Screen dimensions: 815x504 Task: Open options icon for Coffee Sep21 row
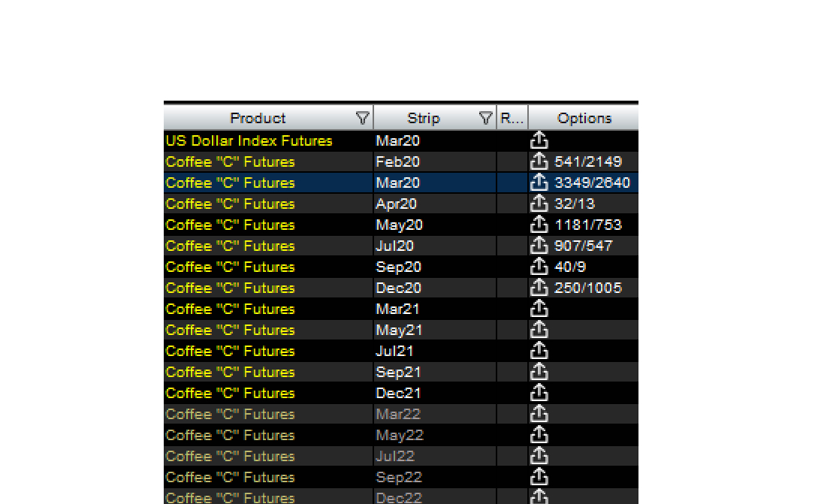point(539,372)
